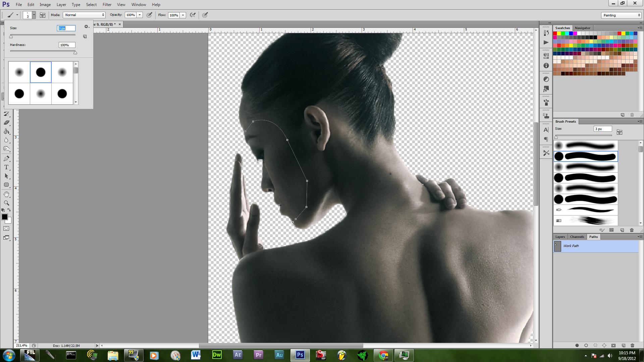Add a mask from Paths panel

[613, 345]
